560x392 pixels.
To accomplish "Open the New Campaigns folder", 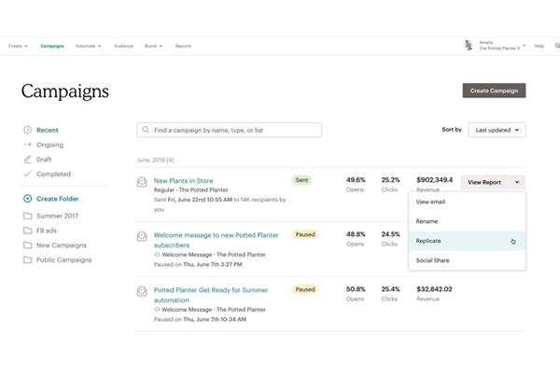I will click(x=62, y=245).
